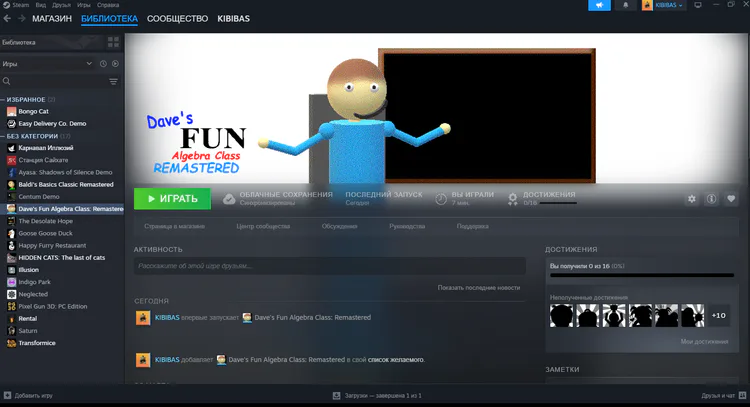This screenshot has height=407, width=750.
Task: Open Друзья и чат panel
Action: tap(723, 396)
